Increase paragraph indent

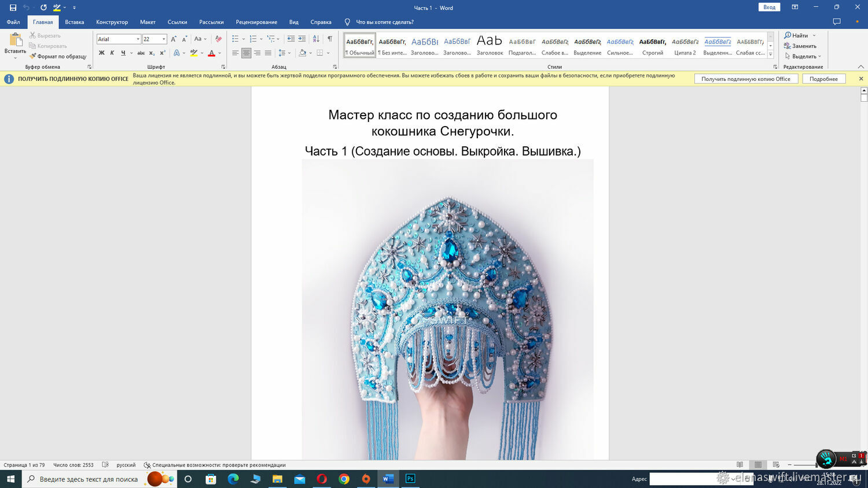click(x=302, y=39)
